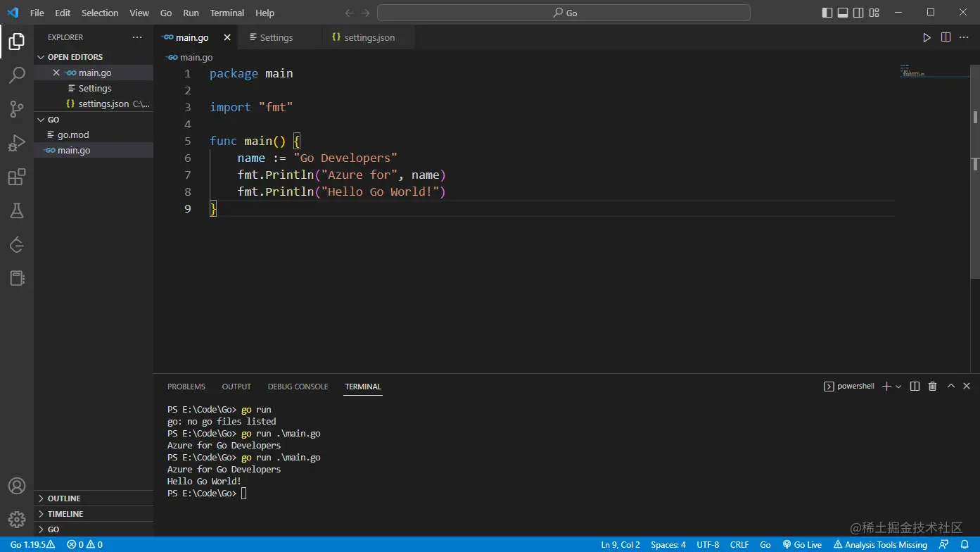
Task: Select Settings in Open Editors list
Action: tap(94, 88)
